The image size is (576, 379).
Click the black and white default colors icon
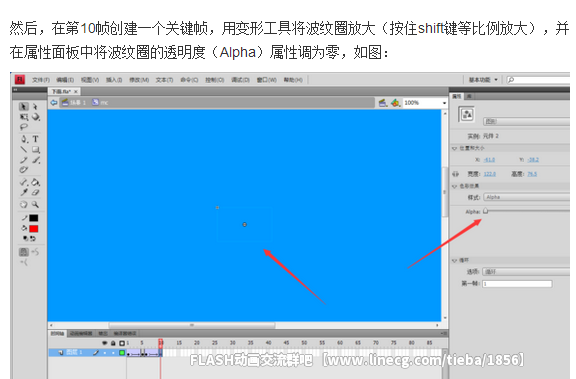pyautogui.click(x=25, y=238)
